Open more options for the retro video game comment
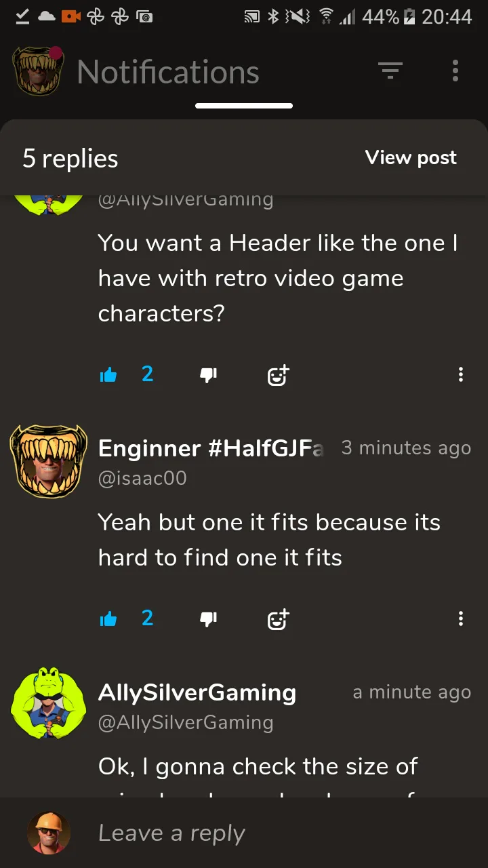Viewport: 488px width, 868px height. click(x=461, y=374)
